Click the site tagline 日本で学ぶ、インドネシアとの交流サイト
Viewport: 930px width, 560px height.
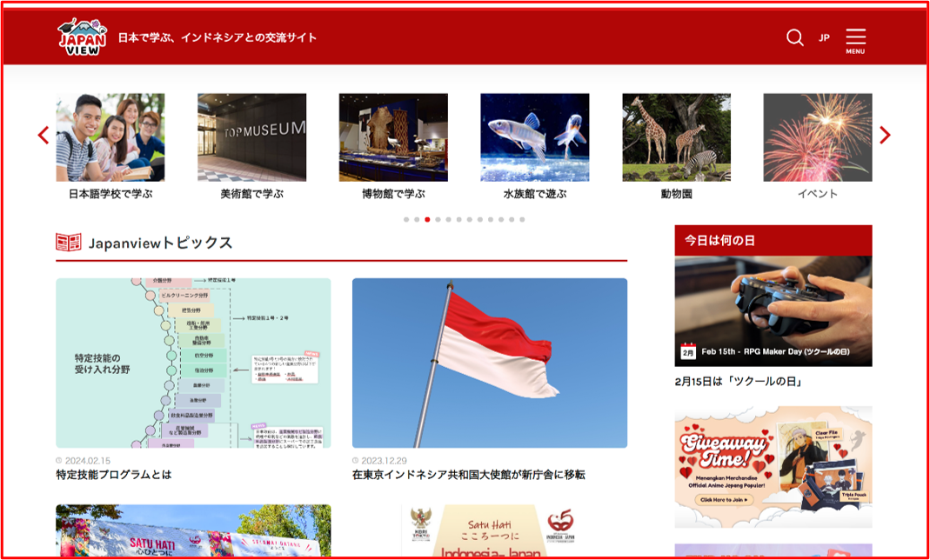(217, 38)
